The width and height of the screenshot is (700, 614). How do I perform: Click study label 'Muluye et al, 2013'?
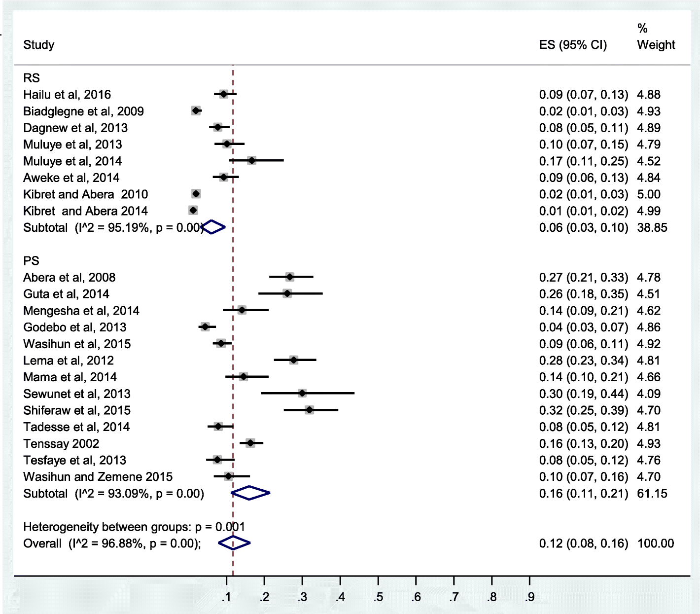[72, 144]
